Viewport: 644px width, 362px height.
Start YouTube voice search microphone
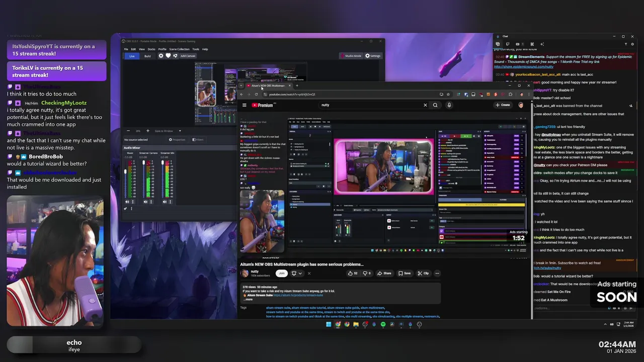449,105
